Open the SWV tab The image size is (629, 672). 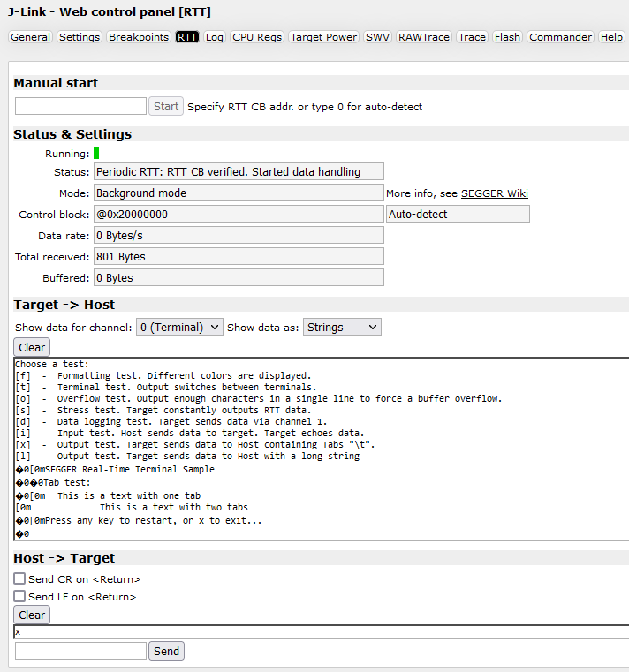[x=377, y=37]
